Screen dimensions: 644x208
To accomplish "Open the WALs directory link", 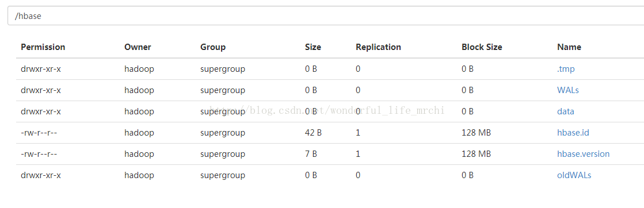I will coord(567,90).
